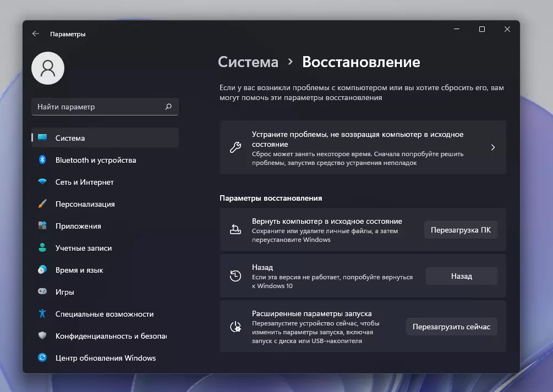Click the Учетные записи person icon
The width and height of the screenshot is (553, 392).
click(x=42, y=248)
